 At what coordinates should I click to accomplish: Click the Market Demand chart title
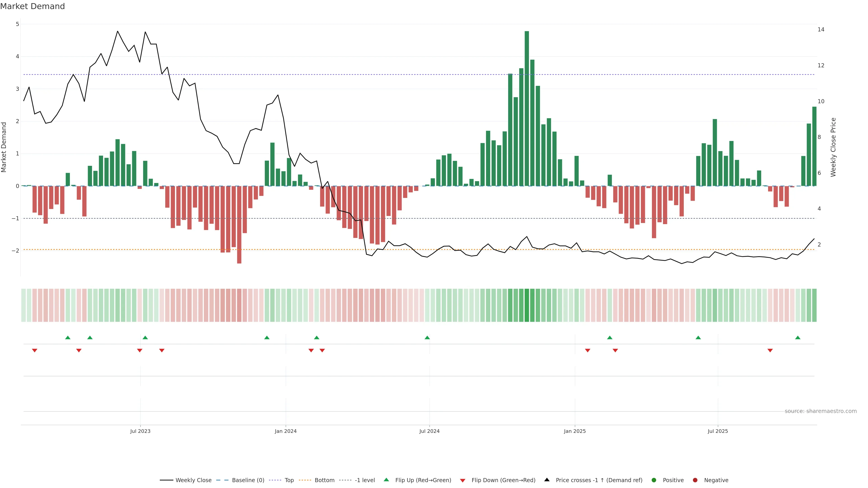[x=32, y=6]
